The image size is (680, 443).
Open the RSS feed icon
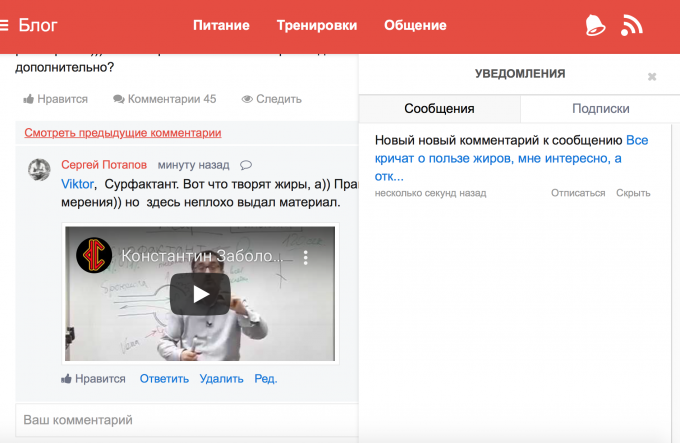click(x=632, y=25)
